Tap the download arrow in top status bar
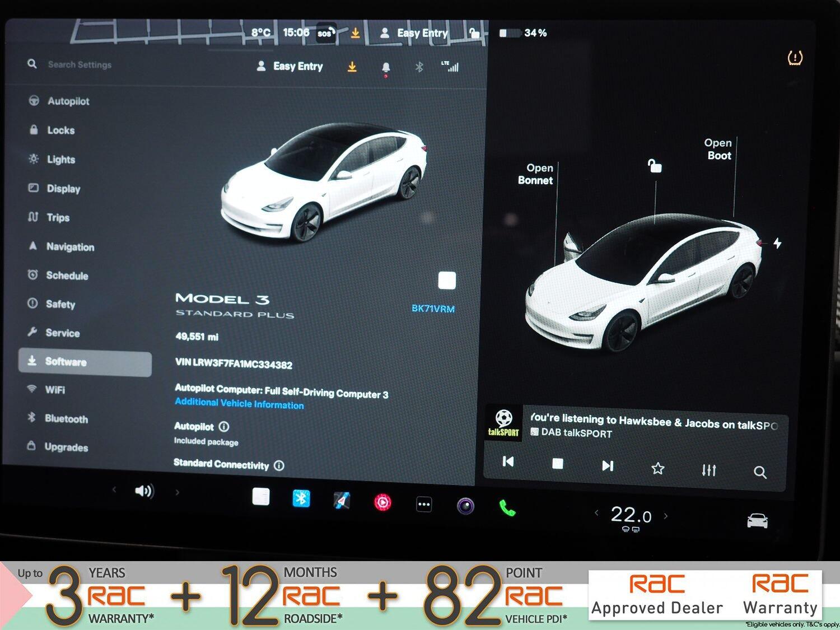Image resolution: width=840 pixels, height=630 pixels. (x=355, y=34)
